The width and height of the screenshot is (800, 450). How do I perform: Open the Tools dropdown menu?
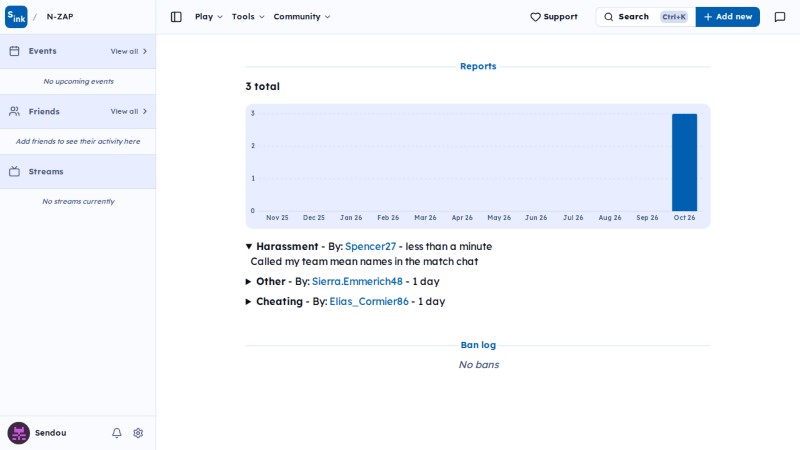pos(248,17)
